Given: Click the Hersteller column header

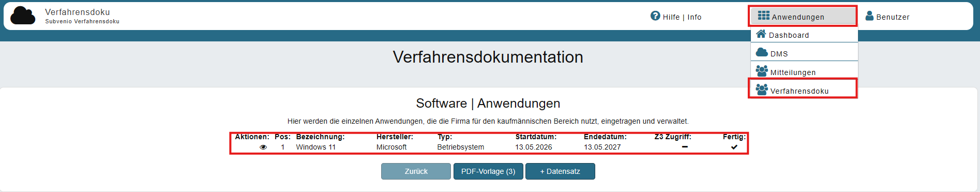Looking at the screenshot, I should 395,137.
